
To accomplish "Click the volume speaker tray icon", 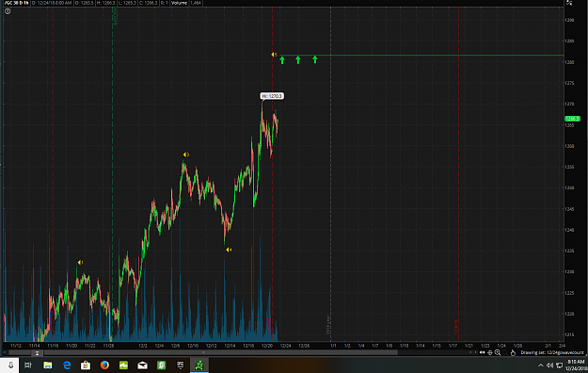I will pos(549,365).
